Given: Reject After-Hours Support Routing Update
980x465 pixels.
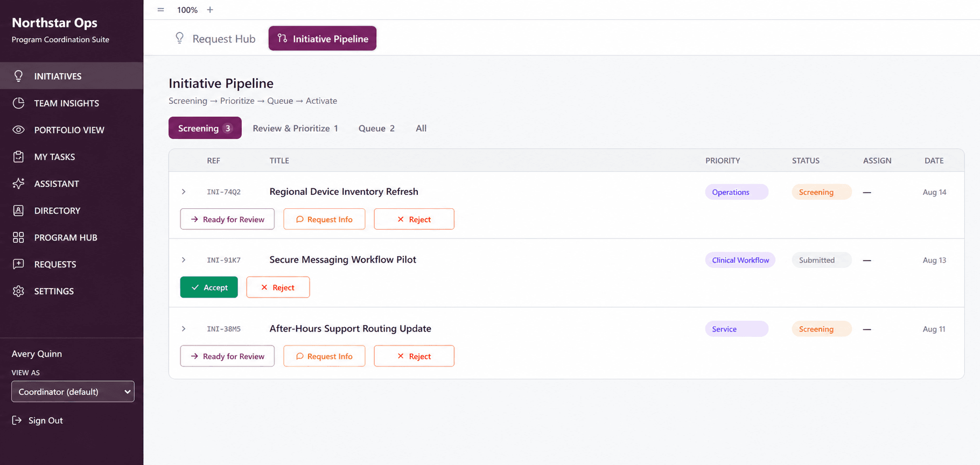Looking at the screenshot, I should point(414,356).
